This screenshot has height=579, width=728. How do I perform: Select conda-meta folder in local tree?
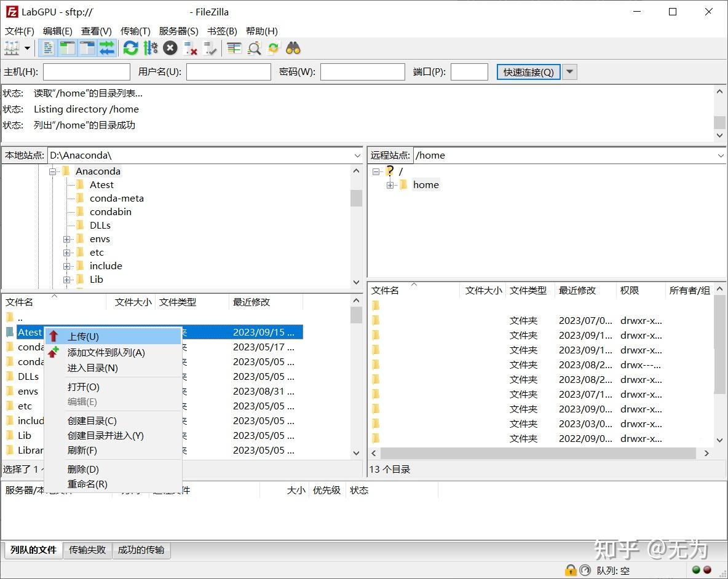[x=117, y=198]
